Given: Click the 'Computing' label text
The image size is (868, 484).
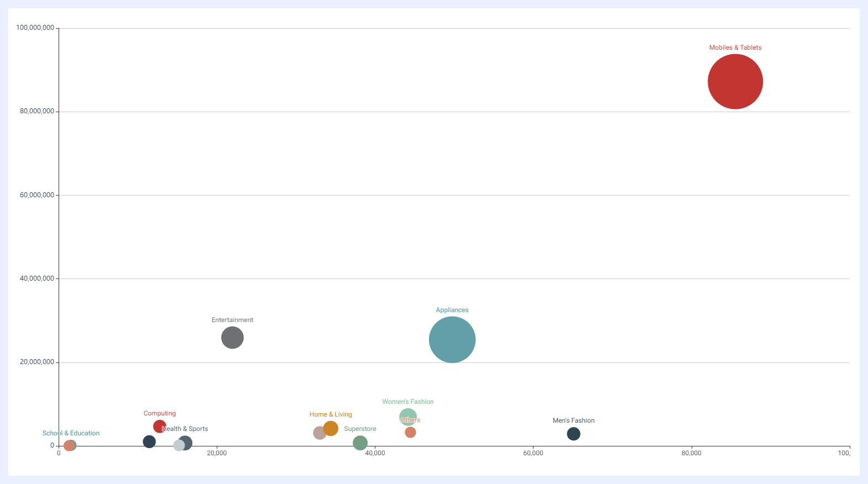Looking at the screenshot, I should (160, 413).
